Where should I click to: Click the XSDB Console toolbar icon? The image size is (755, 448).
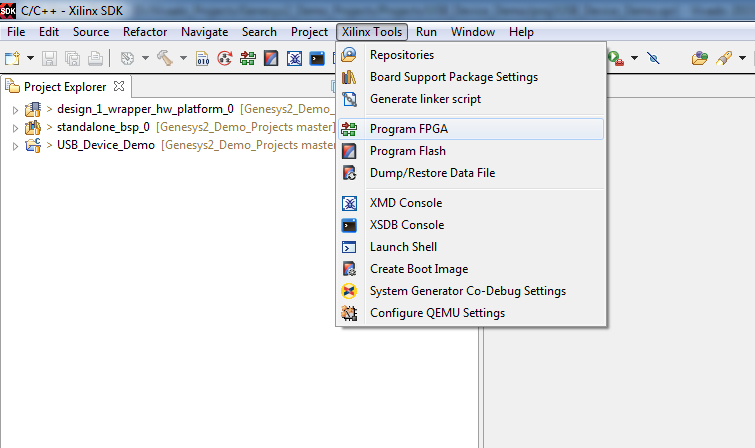[317, 58]
